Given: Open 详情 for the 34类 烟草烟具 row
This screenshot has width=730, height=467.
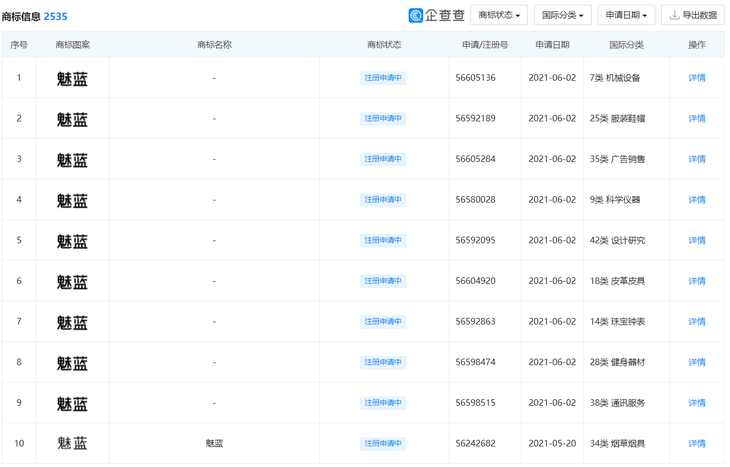Looking at the screenshot, I should [697, 443].
